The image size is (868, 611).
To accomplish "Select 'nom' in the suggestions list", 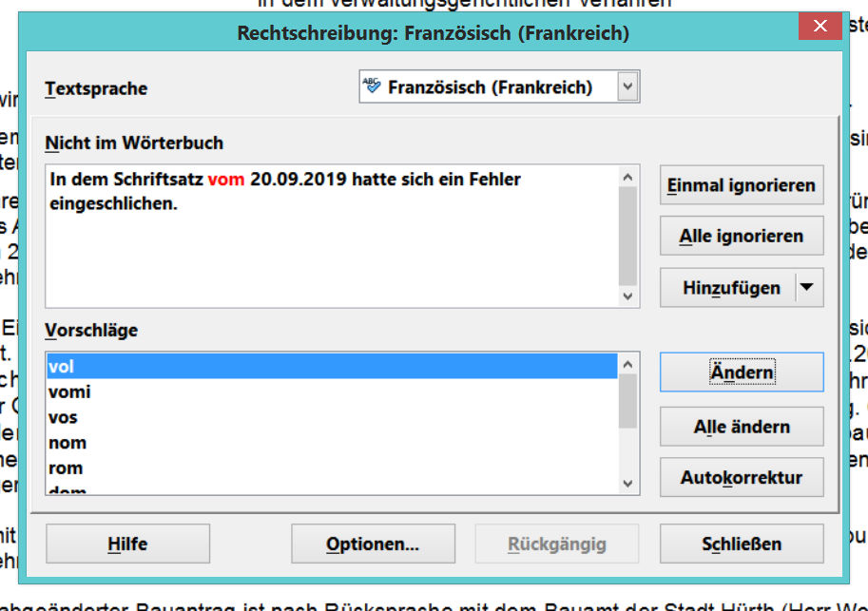I will (x=67, y=443).
